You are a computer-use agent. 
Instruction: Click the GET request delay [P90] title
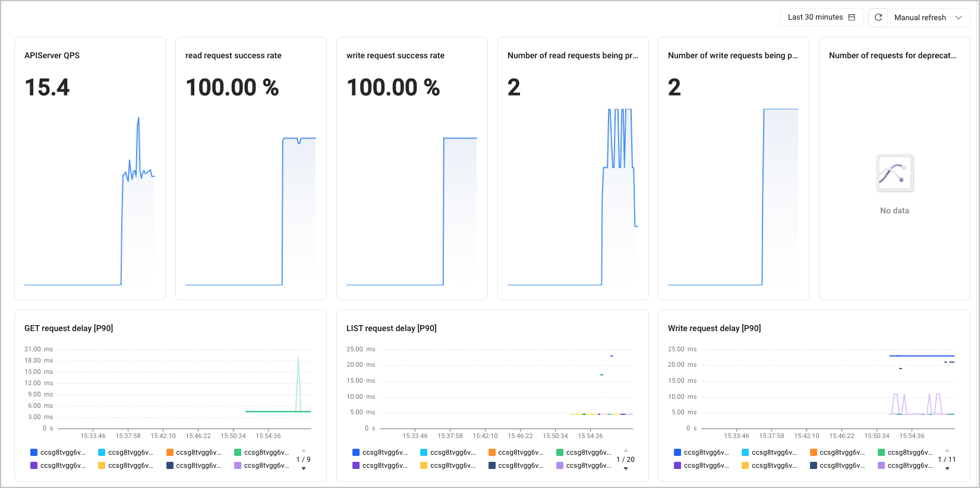click(x=69, y=328)
